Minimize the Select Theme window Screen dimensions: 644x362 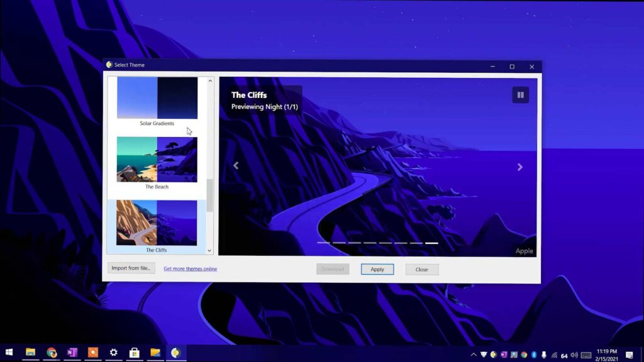point(492,67)
